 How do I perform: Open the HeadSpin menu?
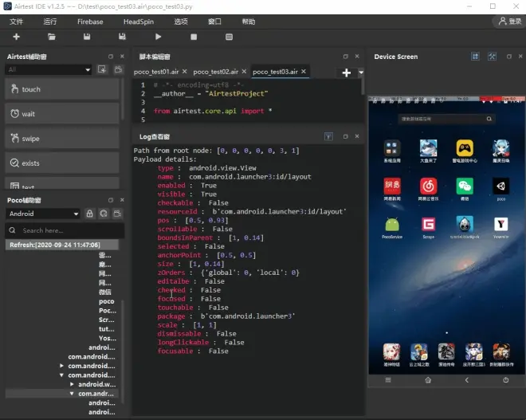point(139,22)
